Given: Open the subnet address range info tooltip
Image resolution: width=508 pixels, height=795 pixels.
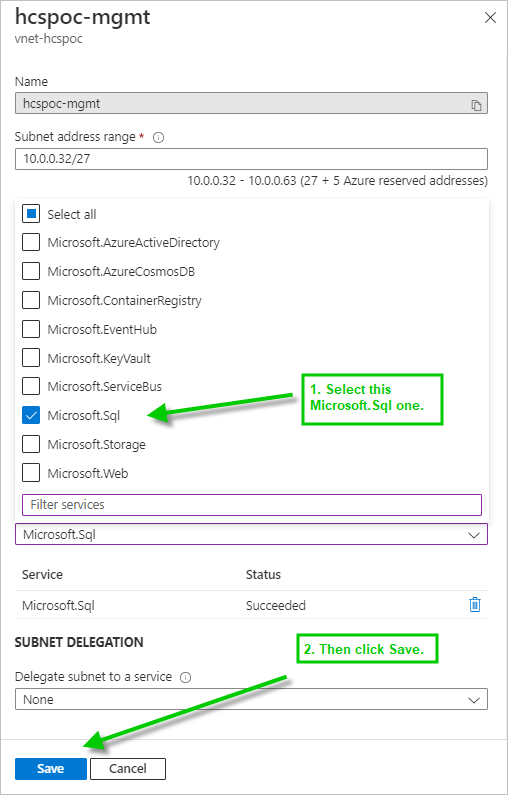Looking at the screenshot, I should 158,137.
